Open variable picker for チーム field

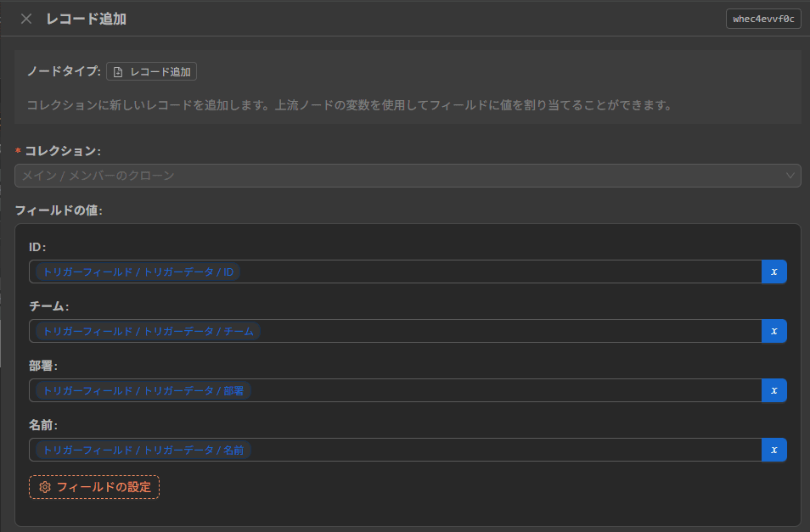773,331
